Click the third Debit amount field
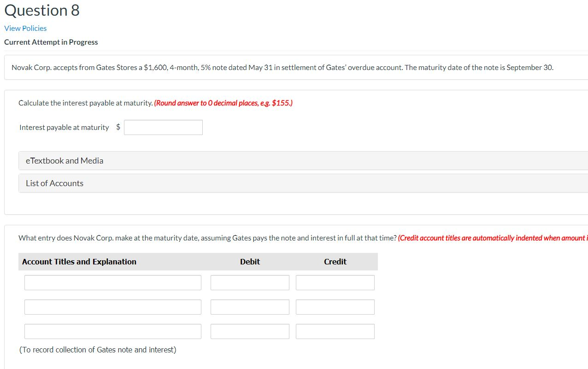This screenshot has width=588, height=369. [250, 331]
